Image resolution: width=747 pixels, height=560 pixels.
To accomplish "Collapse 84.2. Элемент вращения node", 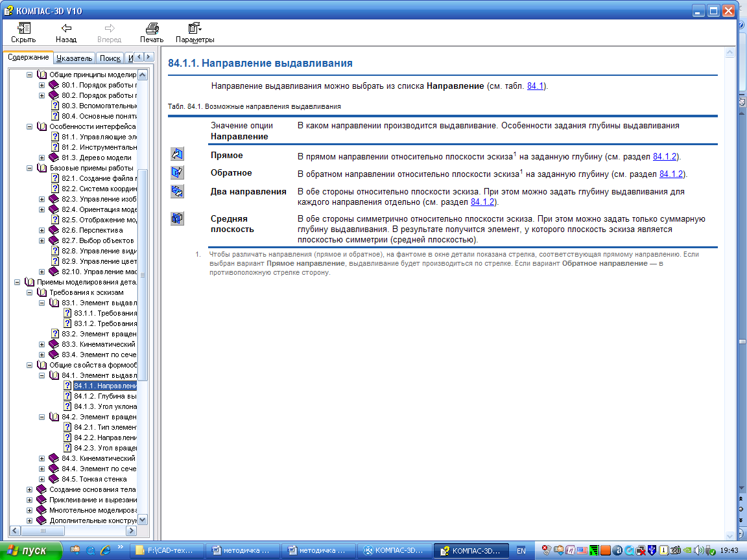I will click(x=42, y=417).
